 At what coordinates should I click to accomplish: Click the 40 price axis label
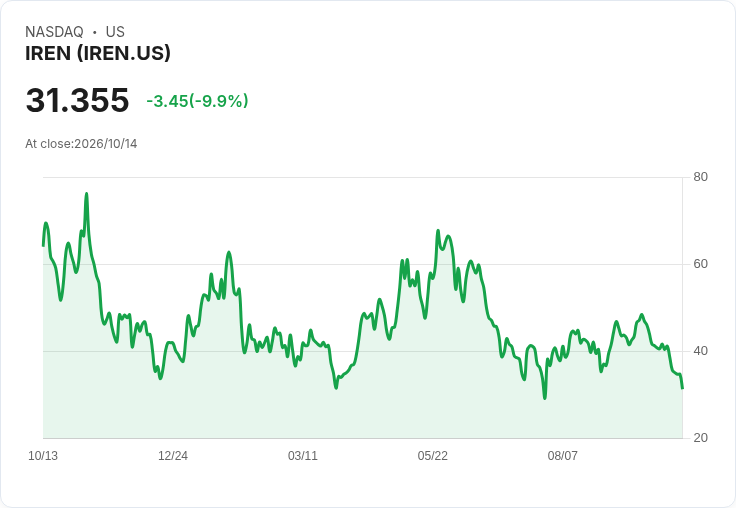point(700,351)
